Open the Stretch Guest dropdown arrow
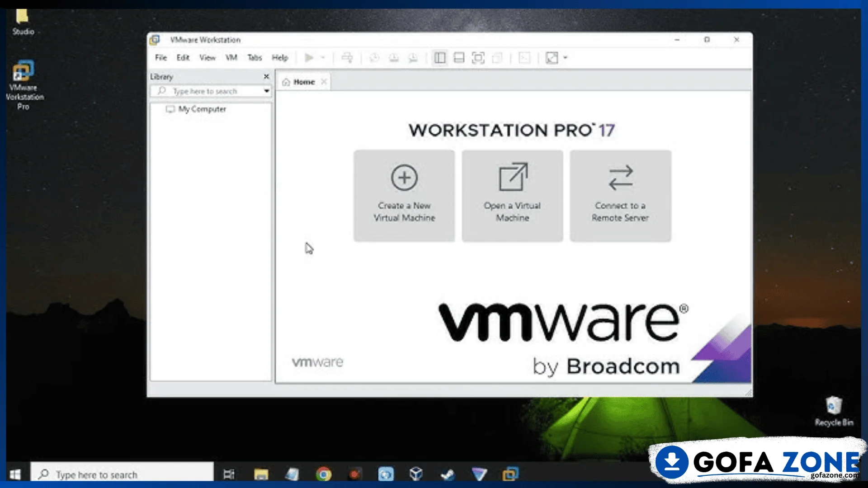The height and width of the screenshot is (488, 868). [565, 58]
